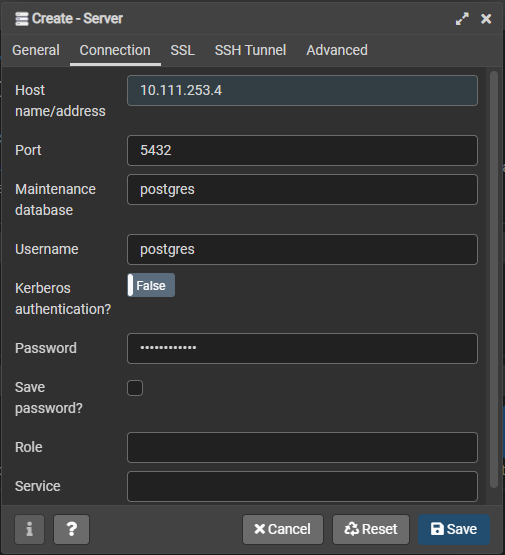
Task: Click the info icon button
Action: point(29,529)
